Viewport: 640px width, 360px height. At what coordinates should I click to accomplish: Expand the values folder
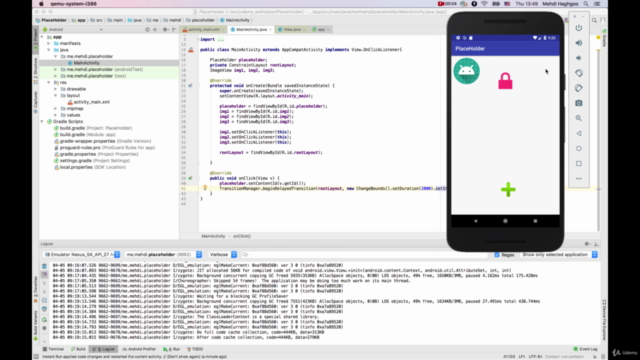point(56,115)
